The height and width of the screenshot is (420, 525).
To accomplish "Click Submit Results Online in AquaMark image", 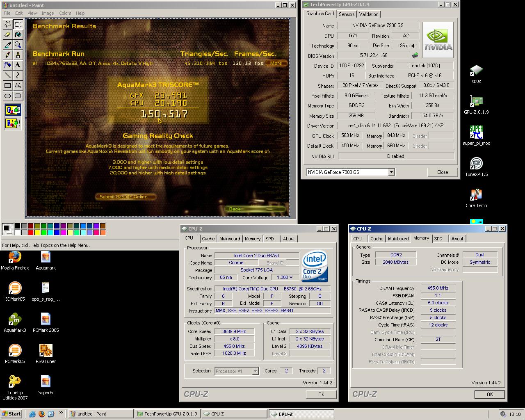I will [126, 196].
